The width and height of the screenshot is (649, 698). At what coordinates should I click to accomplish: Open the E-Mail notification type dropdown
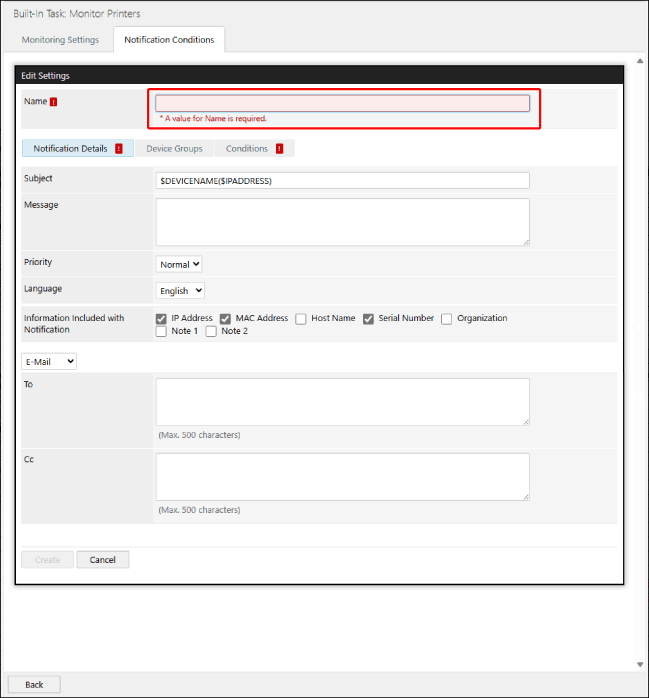point(49,362)
